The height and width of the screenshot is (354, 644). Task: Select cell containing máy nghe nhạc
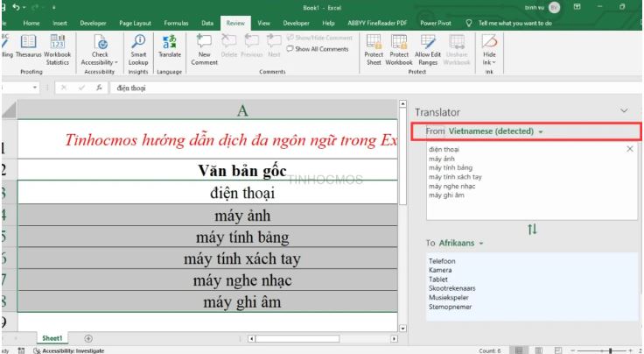(x=207, y=280)
